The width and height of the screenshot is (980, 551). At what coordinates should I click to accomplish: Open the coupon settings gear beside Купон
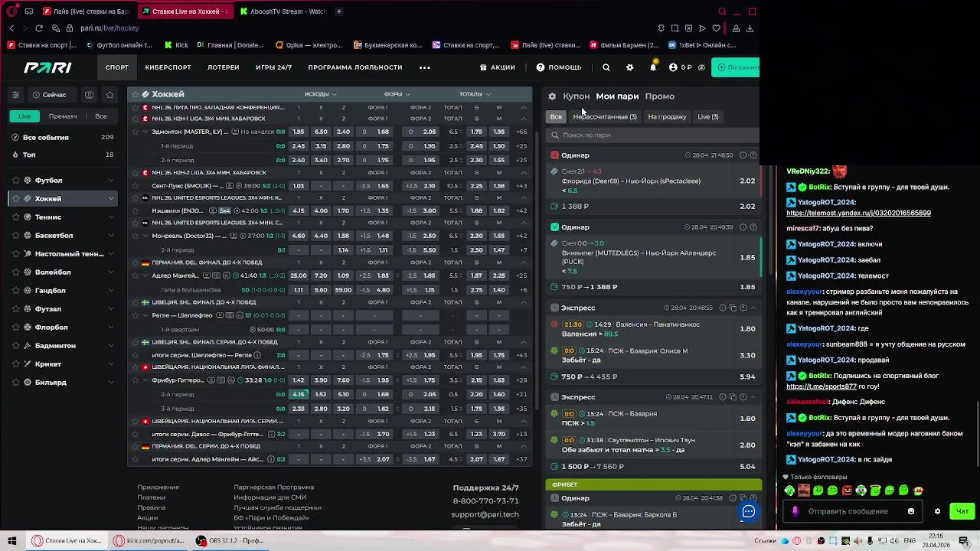pos(552,96)
